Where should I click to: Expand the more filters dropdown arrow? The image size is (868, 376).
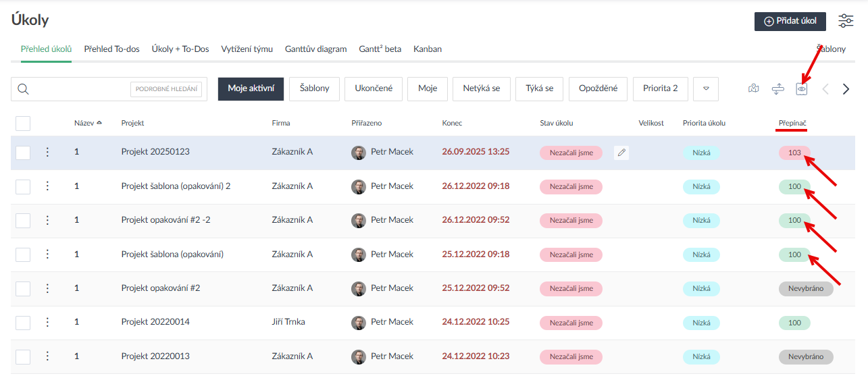tap(706, 89)
